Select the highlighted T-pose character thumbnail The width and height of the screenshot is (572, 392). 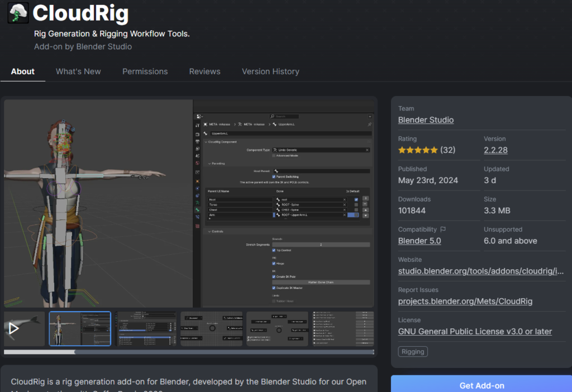tap(80, 328)
